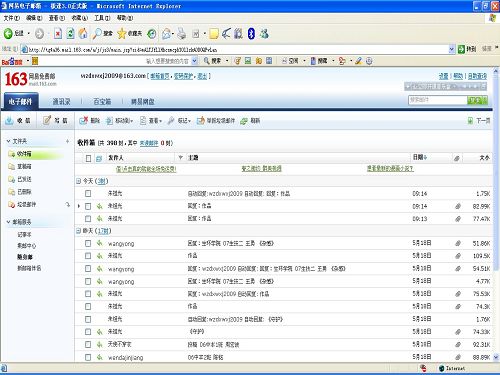Image resolution: width=500 pixels, height=375 pixels.
Task: Click the report spam mail icon
Action: coord(201,121)
